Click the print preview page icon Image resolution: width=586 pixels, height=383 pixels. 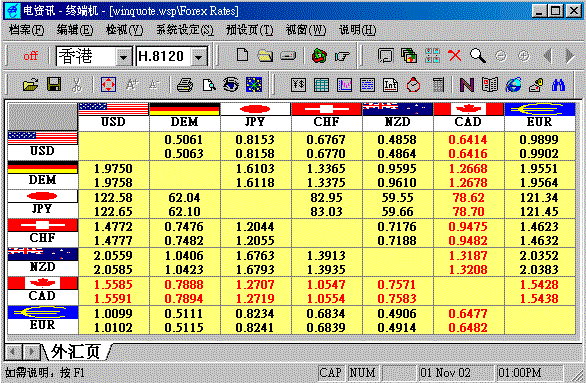209,85
